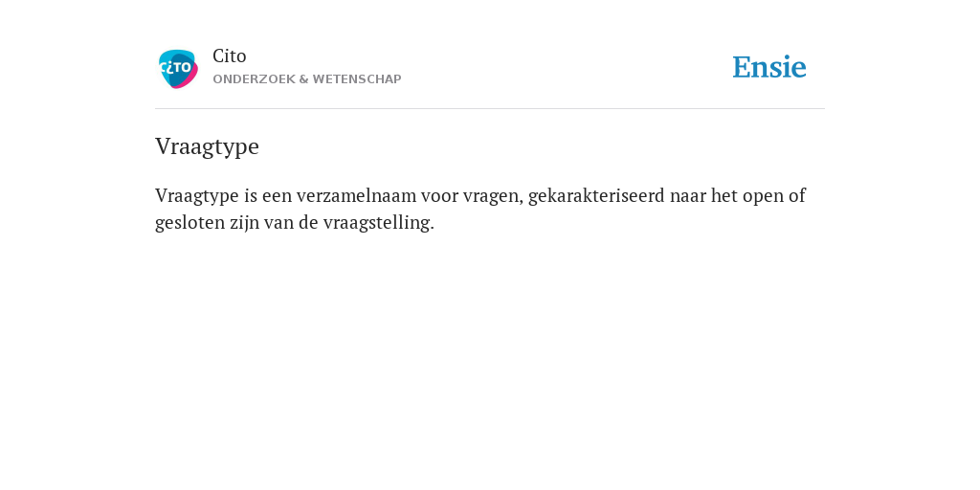Image resolution: width=980 pixels, height=490 pixels.
Task: Select the ONDERZOEK & WETENSCHAP category label
Action: pyautogui.click(x=307, y=79)
